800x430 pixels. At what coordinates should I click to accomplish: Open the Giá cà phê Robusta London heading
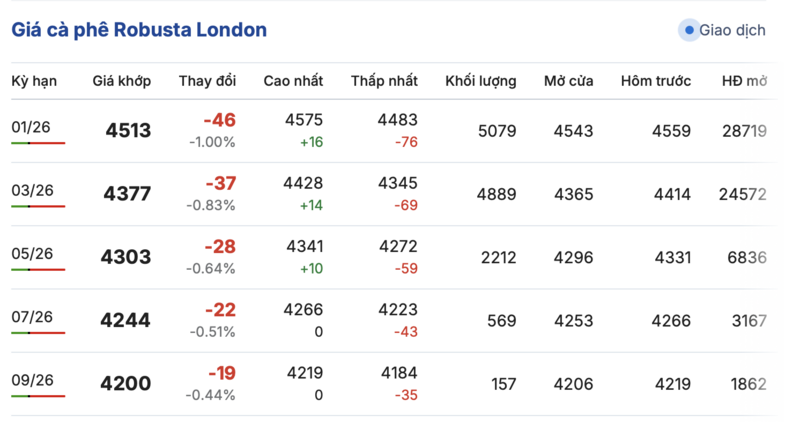(139, 30)
